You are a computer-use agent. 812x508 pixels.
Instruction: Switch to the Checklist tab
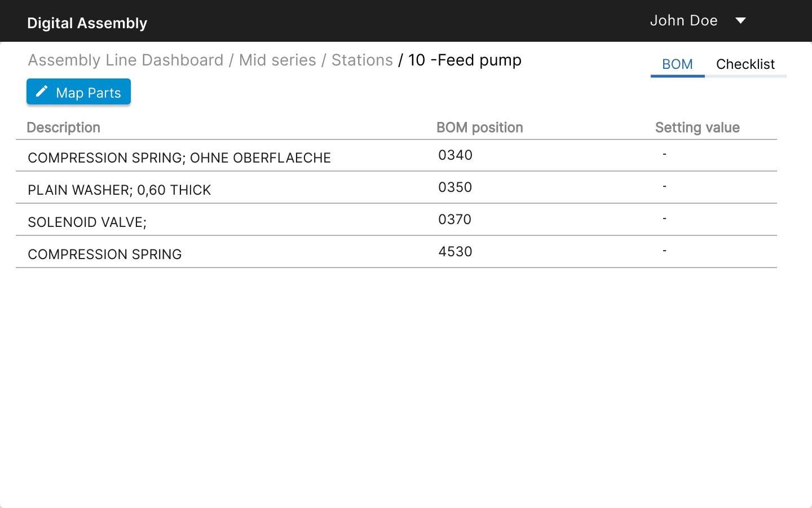pos(745,64)
